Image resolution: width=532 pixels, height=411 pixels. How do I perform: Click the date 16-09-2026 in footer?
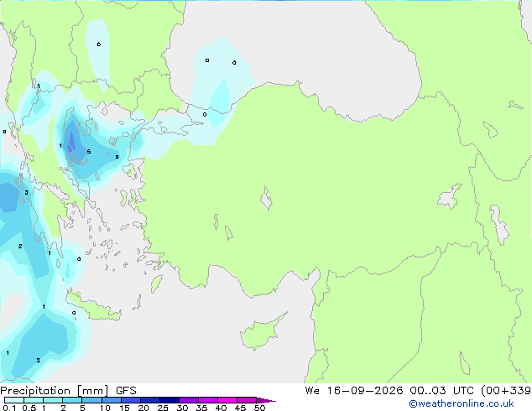(365, 391)
